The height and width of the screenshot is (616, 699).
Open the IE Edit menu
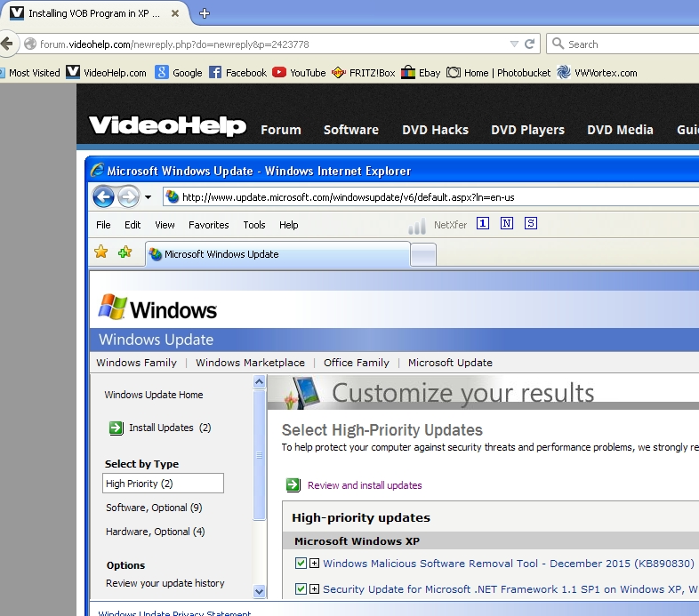[x=133, y=225]
